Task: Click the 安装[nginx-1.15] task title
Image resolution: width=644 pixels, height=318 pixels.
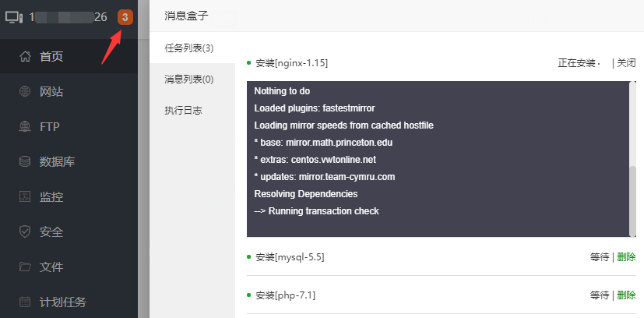Action: [287, 63]
